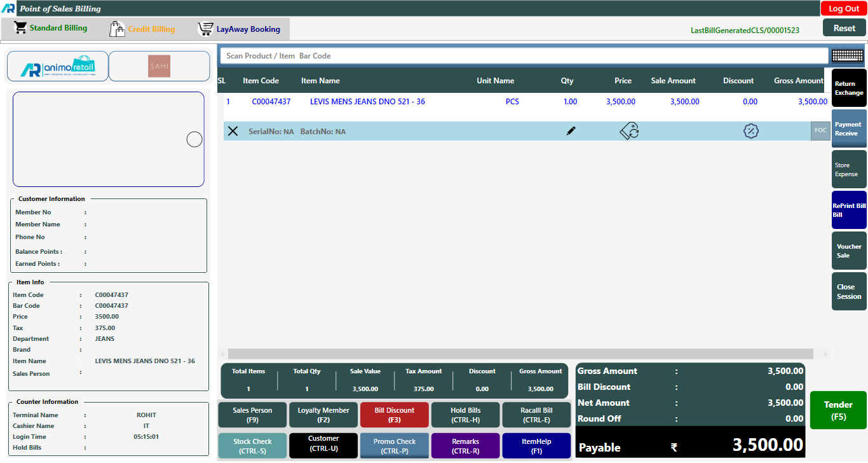Select LayAway Booking tab
868x463 pixels.
point(239,29)
